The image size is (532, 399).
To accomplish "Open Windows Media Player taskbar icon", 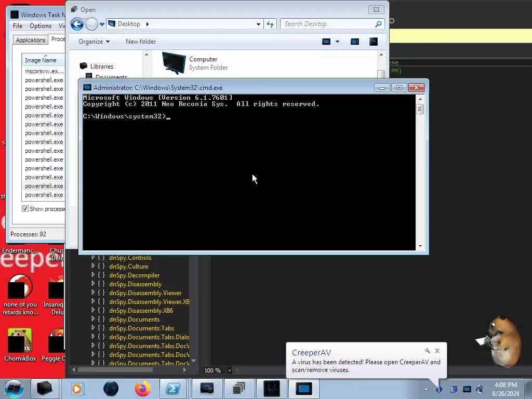I will [x=77, y=389].
